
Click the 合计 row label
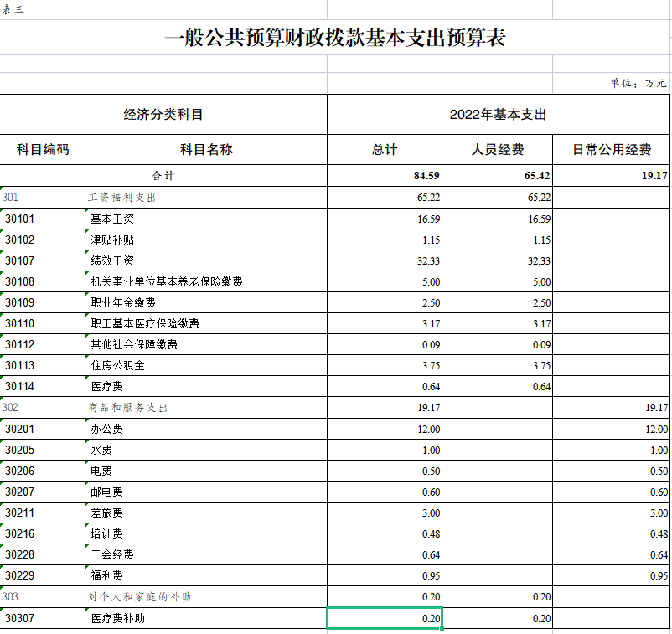pyautogui.click(x=163, y=176)
